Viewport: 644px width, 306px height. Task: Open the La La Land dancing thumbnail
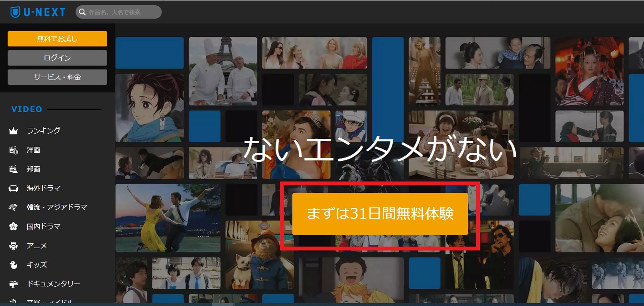point(167,218)
